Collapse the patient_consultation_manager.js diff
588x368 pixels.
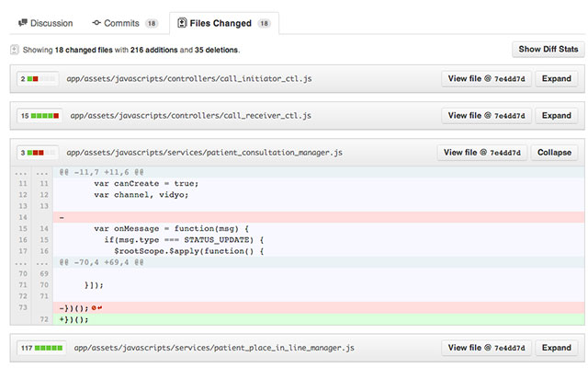[553, 153]
